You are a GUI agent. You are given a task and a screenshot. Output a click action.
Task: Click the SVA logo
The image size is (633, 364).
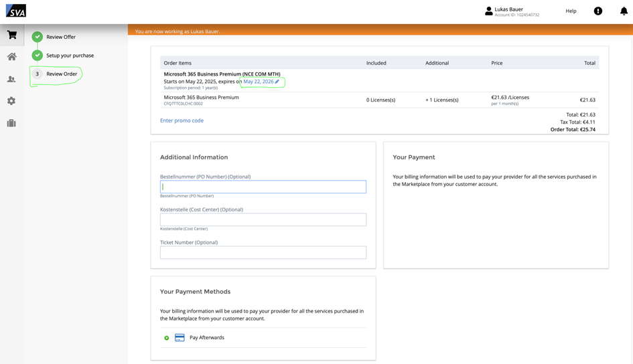[16, 11]
